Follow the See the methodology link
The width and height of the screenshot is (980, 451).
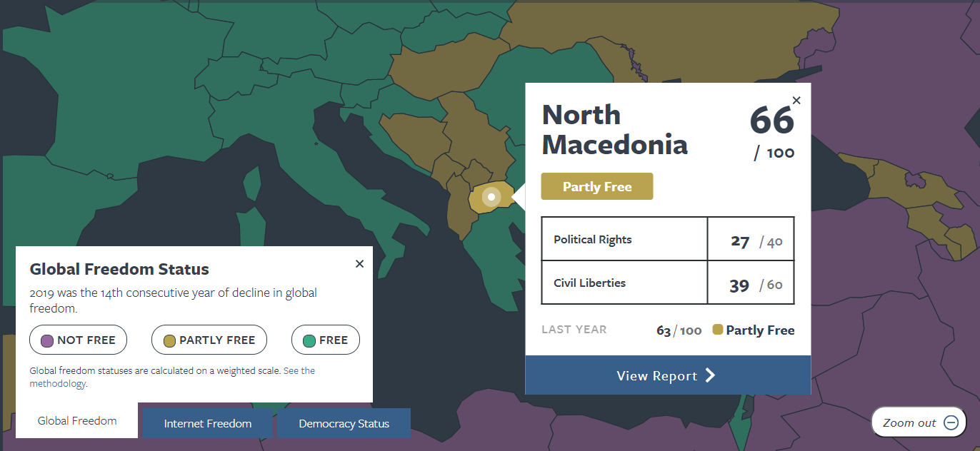point(172,377)
